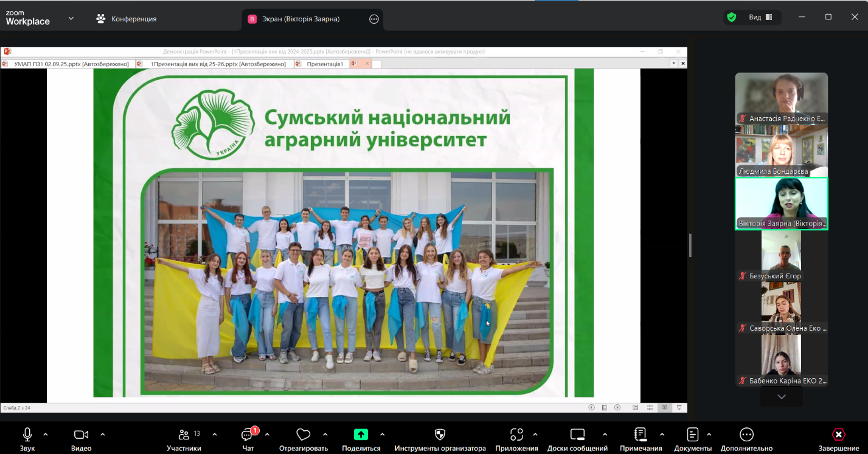Select Саворська Олена video thumbnail
Screen dimensions: 868x454
782,309
